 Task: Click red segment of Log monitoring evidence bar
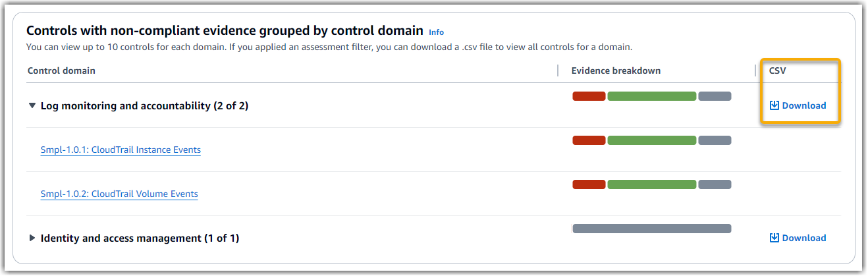pyautogui.click(x=589, y=96)
